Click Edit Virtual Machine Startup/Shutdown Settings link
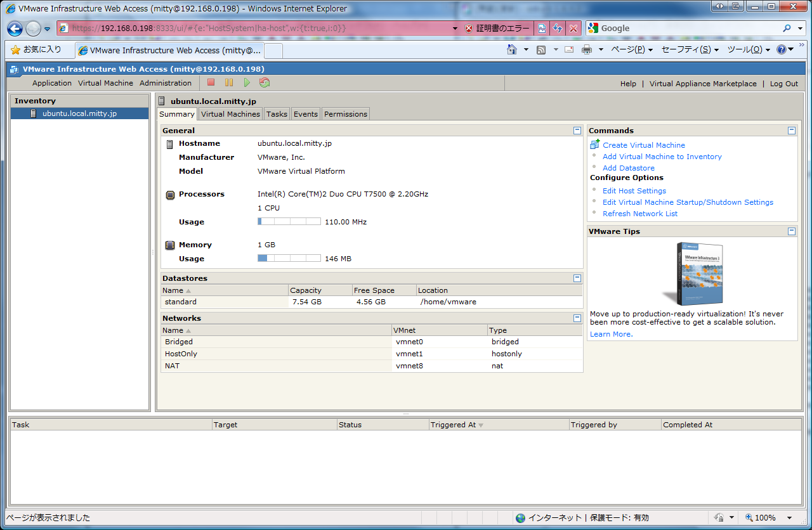812x530 pixels. click(x=688, y=202)
